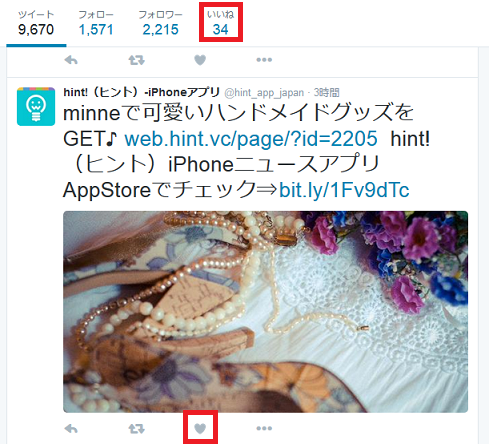The image size is (489, 444).
Task: Open more options on hint! tweet
Action: pos(264,428)
